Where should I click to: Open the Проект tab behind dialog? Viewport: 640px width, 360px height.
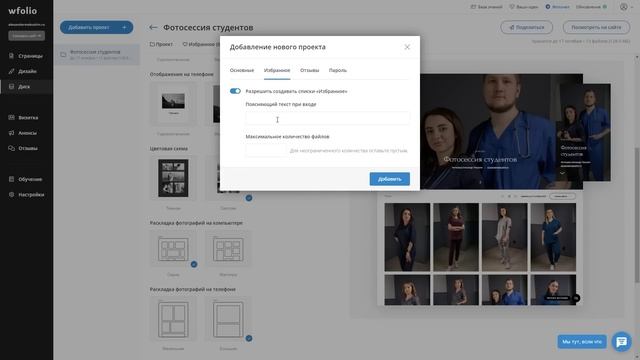pyautogui.click(x=161, y=44)
